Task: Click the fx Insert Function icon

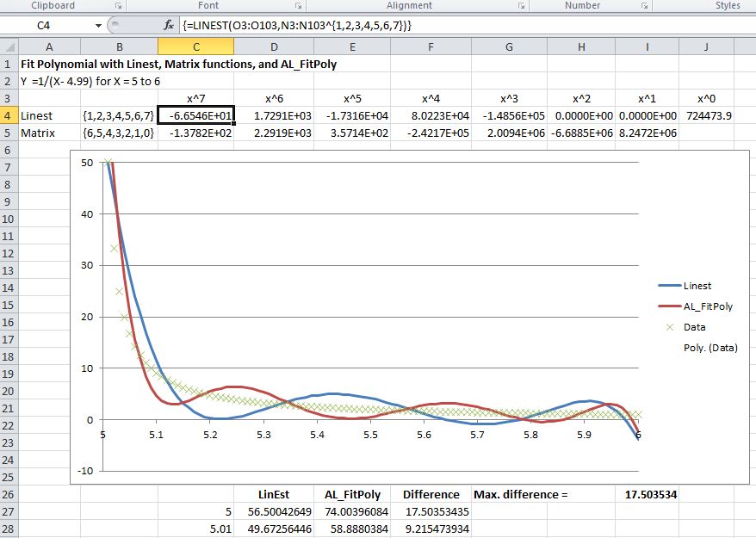Action: coord(169,26)
